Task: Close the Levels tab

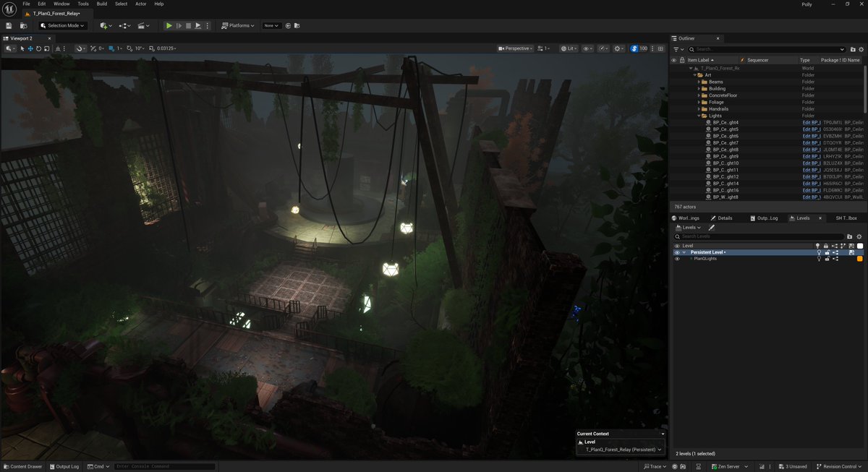Action: [x=820, y=218]
